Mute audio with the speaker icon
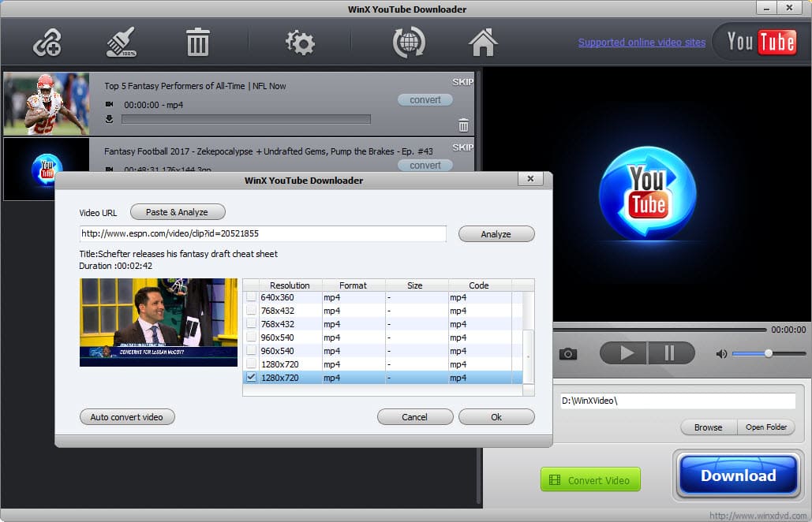The height and width of the screenshot is (522, 812). tap(721, 354)
